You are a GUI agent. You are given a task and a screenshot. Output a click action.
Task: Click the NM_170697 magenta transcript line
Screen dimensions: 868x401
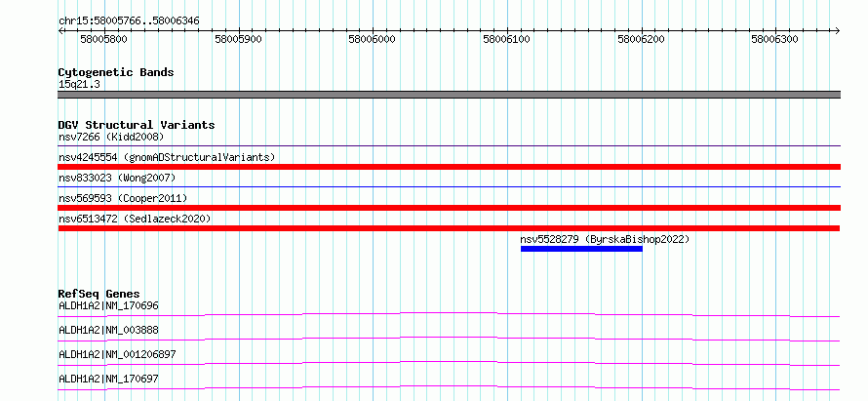point(449,387)
